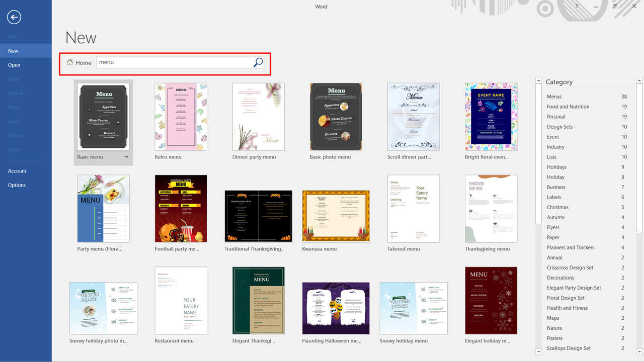Filter templates by the Menus category
This screenshot has height=362, width=644.
coord(554,96)
